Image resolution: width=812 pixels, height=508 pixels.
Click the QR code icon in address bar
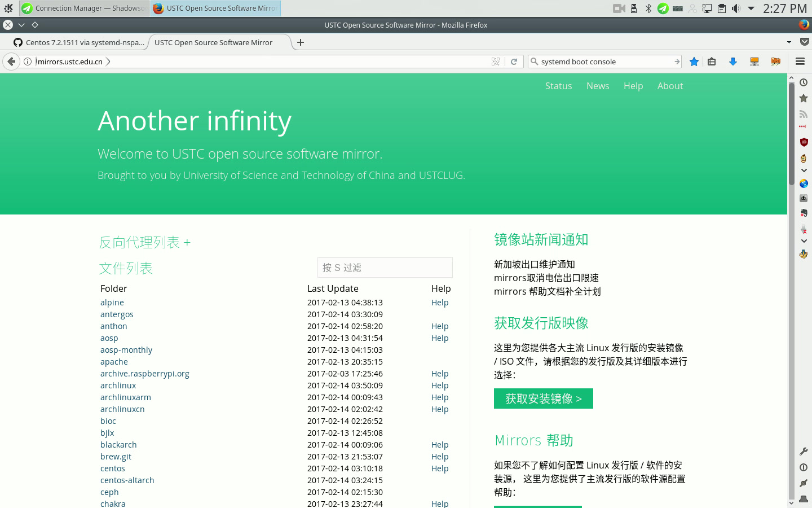click(496, 62)
